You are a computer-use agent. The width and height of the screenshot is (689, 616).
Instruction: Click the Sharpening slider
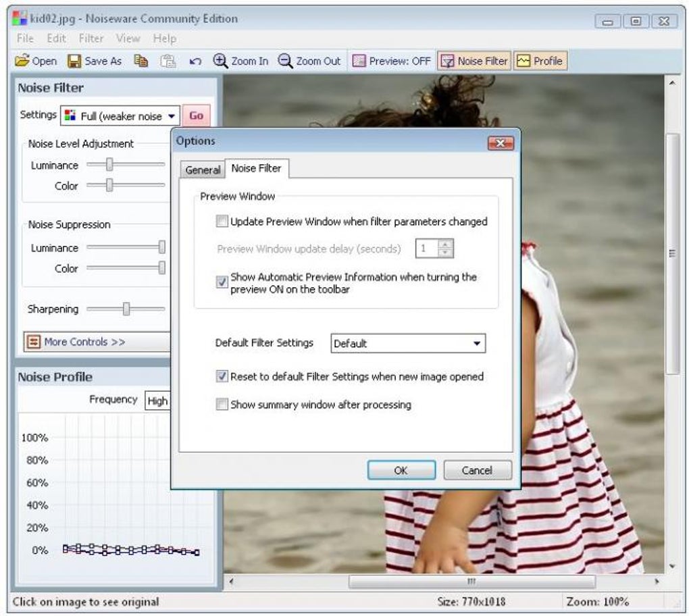coord(126,309)
